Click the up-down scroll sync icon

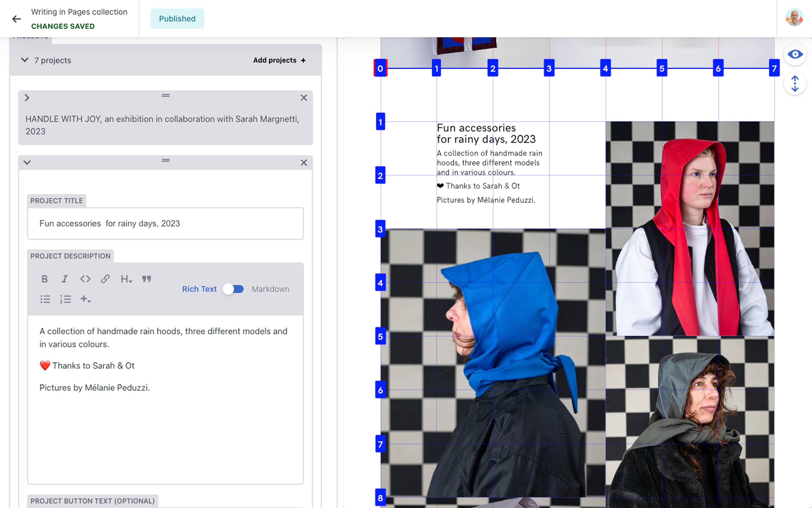[795, 84]
